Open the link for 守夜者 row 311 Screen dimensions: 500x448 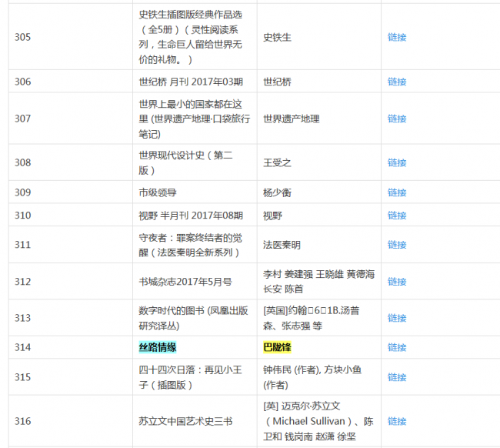tap(396, 245)
